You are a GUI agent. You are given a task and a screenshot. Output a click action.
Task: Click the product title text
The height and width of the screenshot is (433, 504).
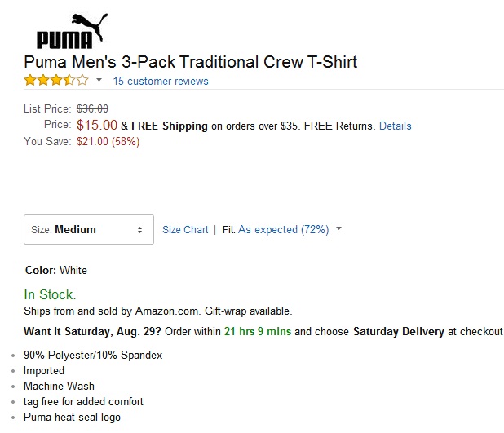pyautogui.click(x=191, y=62)
